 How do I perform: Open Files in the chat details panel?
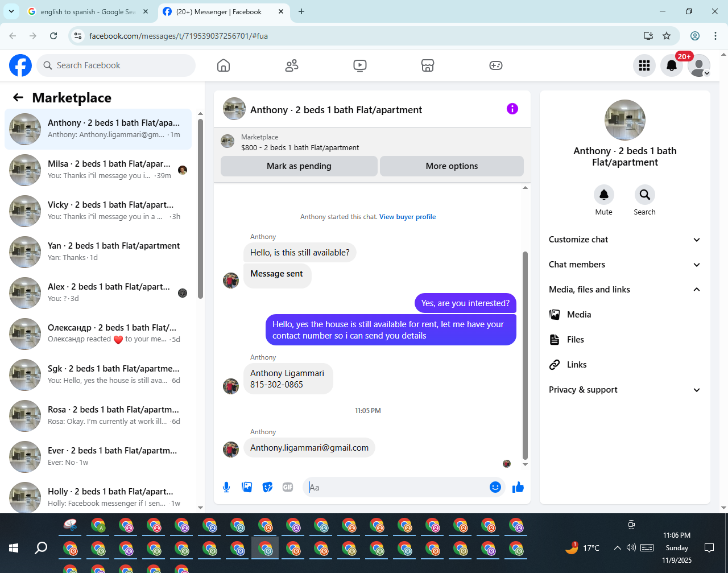click(x=625, y=340)
